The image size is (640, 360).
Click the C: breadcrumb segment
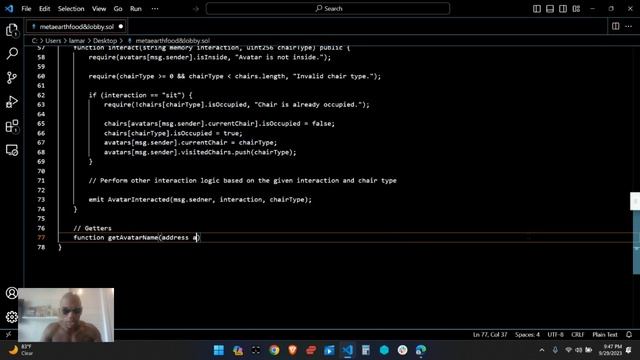tap(35, 41)
